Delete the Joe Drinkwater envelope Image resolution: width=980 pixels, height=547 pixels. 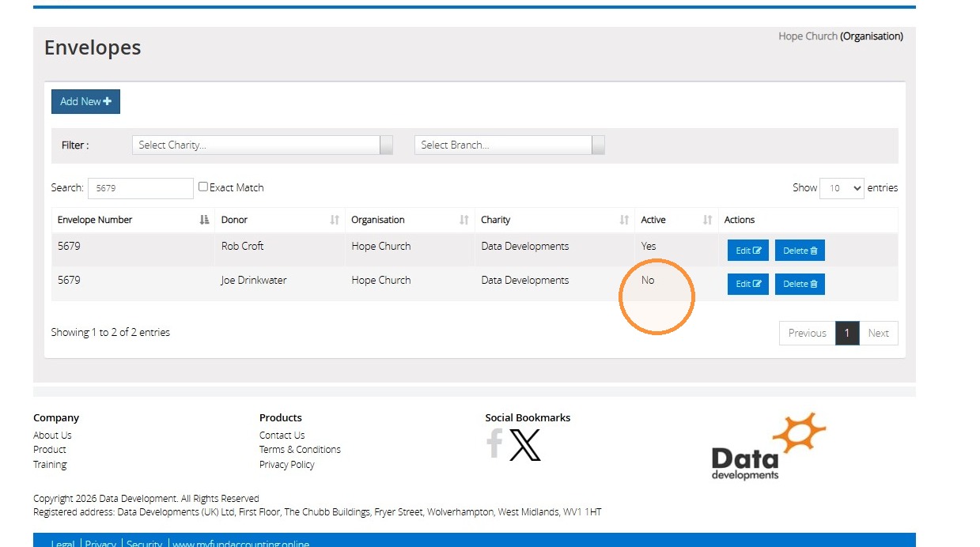click(800, 284)
